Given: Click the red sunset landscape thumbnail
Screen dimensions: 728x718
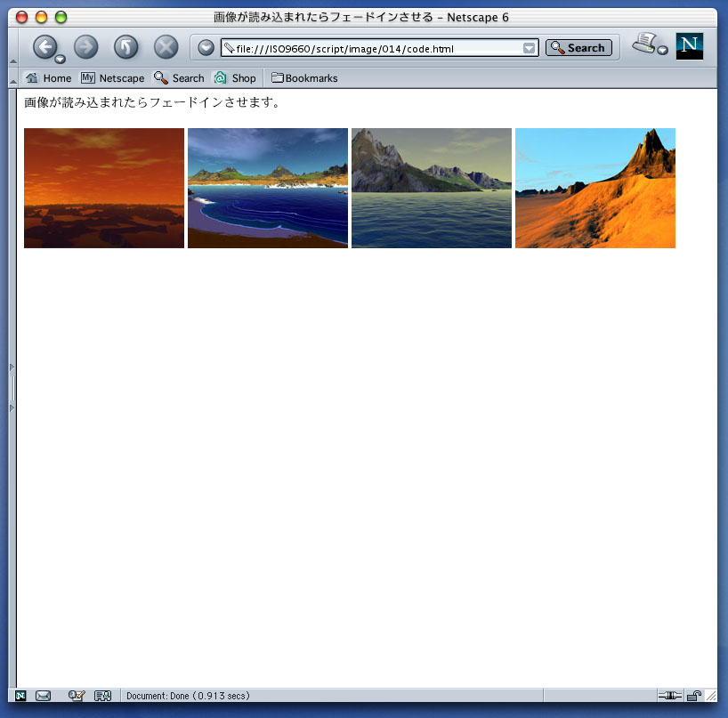Looking at the screenshot, I should 104,188.
